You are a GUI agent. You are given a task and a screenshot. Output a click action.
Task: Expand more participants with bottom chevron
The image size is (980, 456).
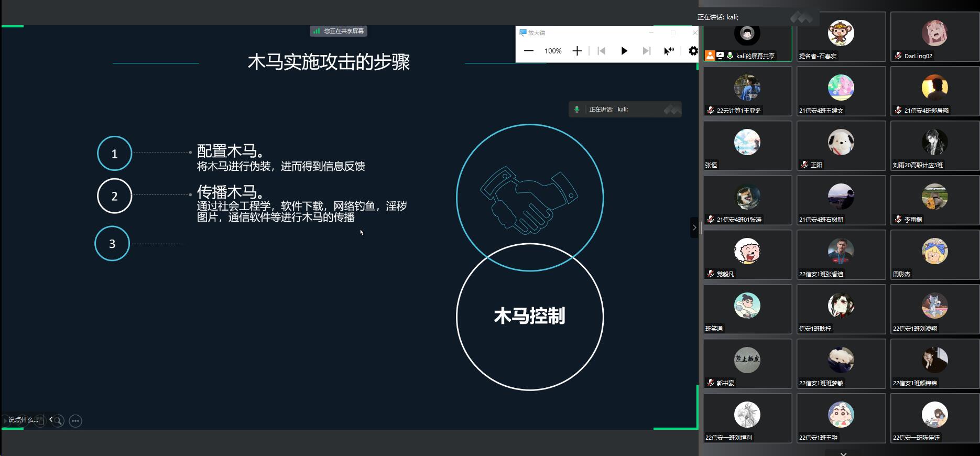coord(843,453)
